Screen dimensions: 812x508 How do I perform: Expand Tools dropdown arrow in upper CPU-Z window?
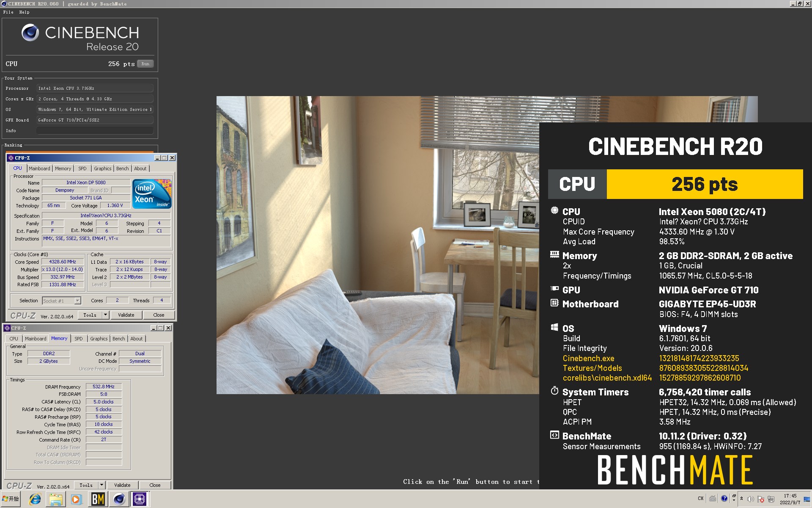106,315
